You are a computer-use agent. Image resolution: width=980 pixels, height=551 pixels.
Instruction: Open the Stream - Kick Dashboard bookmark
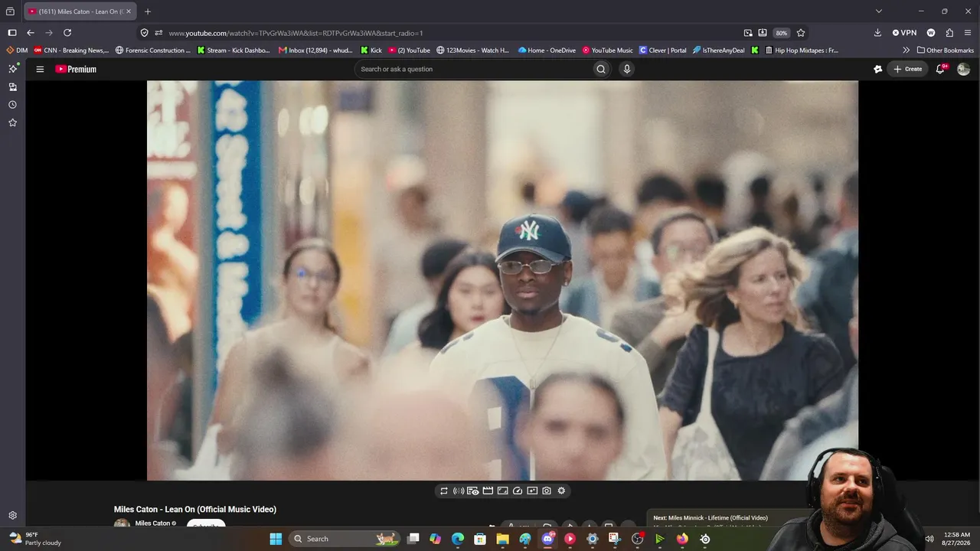click(x=234, y=51)
